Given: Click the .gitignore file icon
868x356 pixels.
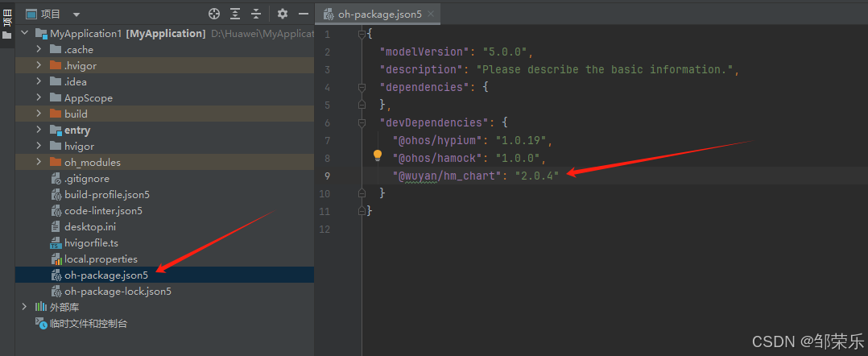Looking at the screenshot, I should click(56, 179).
